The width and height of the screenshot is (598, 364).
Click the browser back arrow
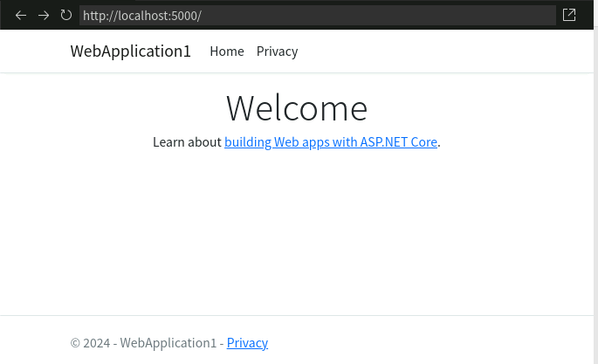pos(21,15)
